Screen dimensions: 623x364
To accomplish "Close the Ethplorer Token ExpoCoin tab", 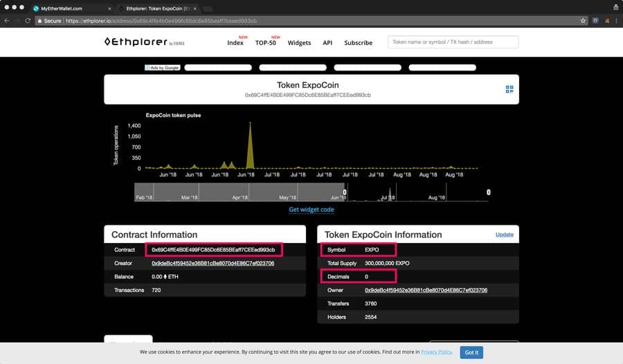I will [x=195, y=8].
